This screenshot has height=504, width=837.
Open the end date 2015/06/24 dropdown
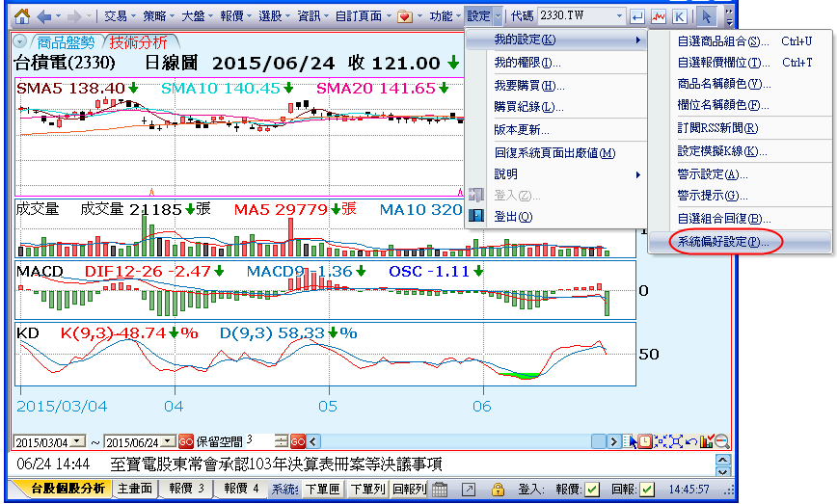169,441
